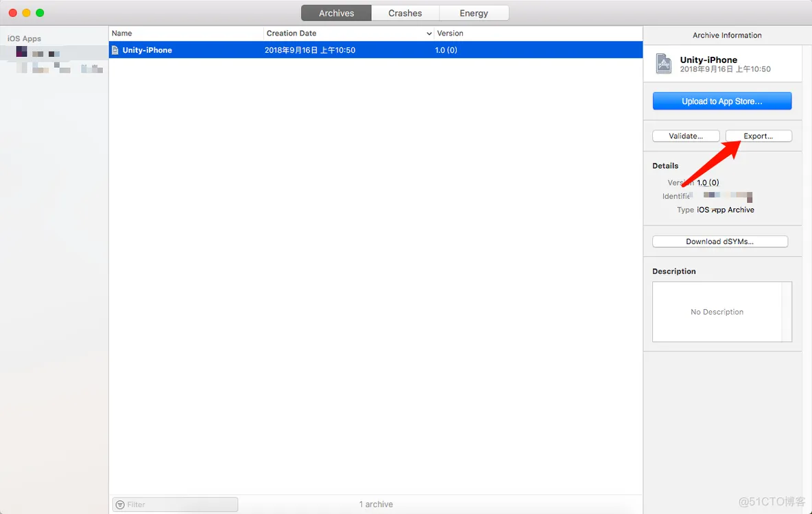Screen dimensions: 812x514
Task: Click Download dSYMs button
Action: click(720, 241)
